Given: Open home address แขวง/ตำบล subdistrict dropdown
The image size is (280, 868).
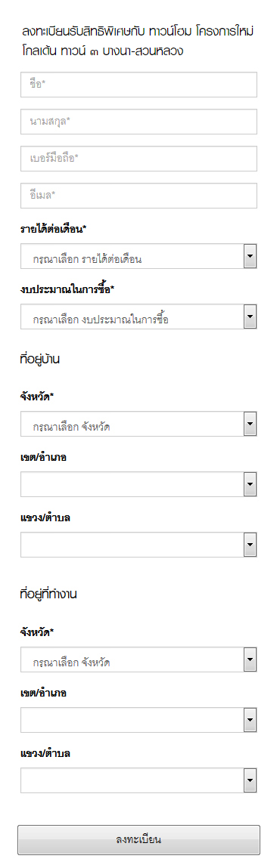Looking at the screenshot, I should coord(138,545).
